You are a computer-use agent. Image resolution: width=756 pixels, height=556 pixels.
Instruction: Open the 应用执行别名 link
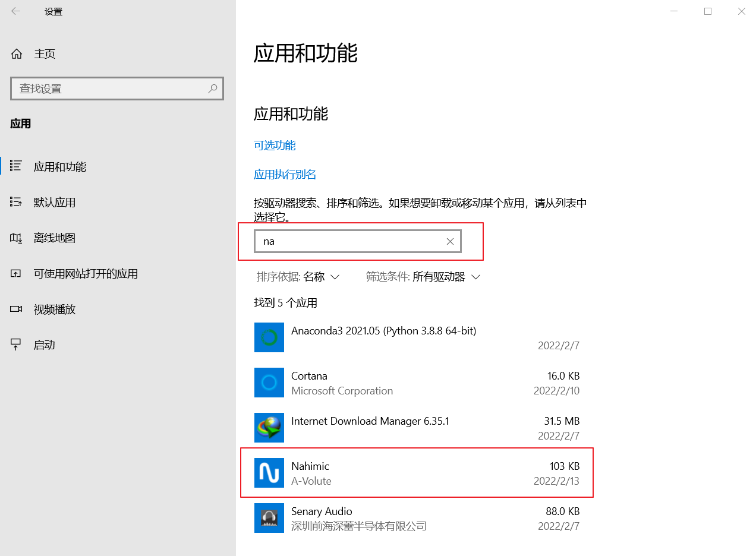pos(285,175)
